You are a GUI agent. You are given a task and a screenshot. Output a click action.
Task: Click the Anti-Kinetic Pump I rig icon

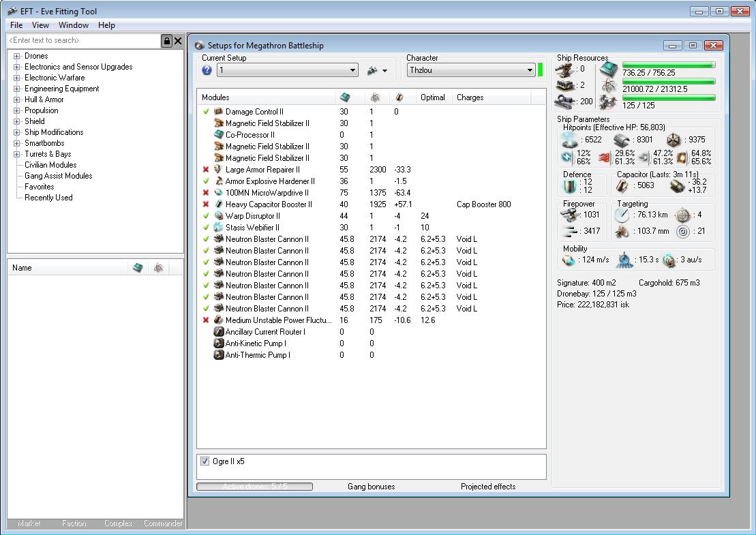(x=218, y=343)
